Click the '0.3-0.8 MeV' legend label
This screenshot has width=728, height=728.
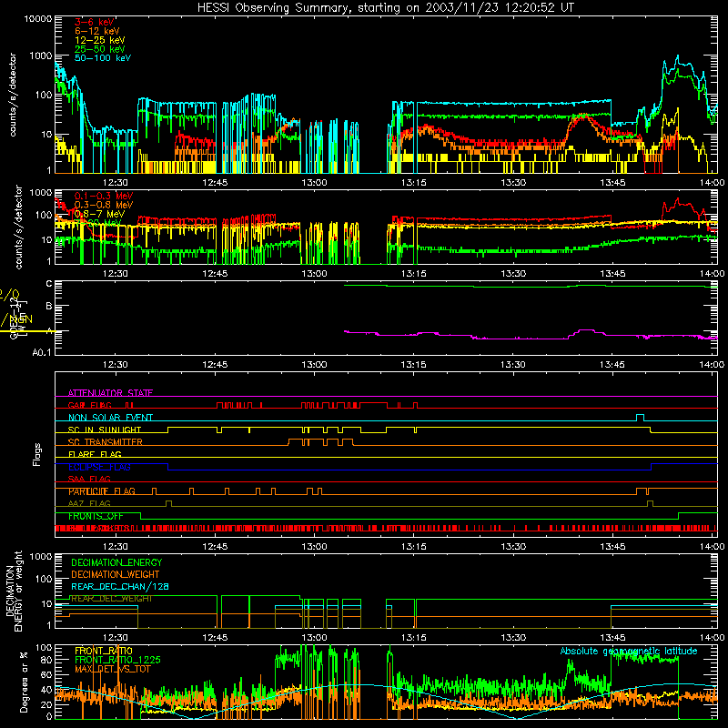(x=104, y=205)
